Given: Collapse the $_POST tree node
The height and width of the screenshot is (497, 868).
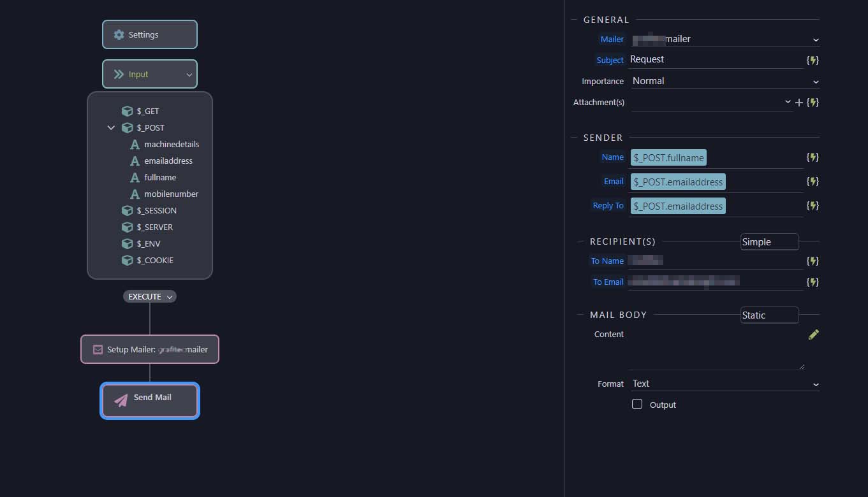Looking at the screenshot, I should 111,127.
